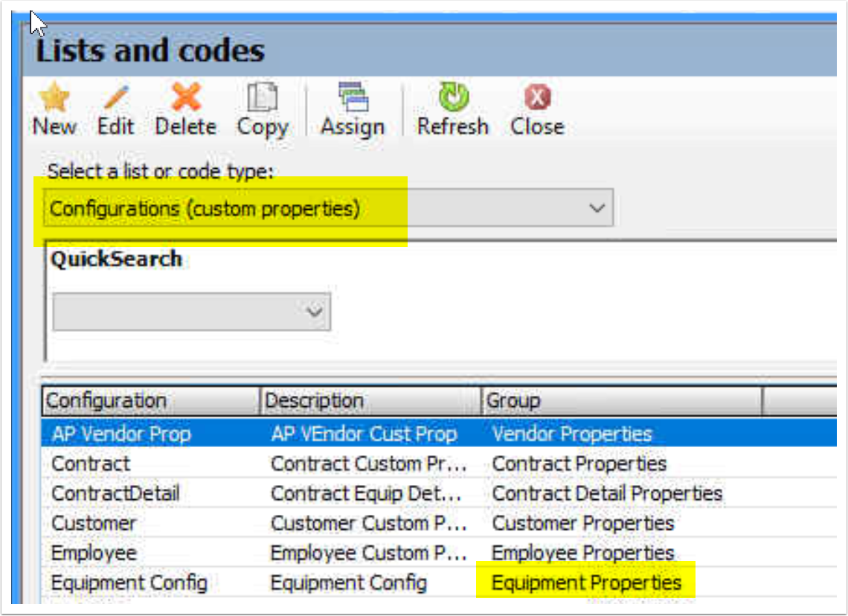Click the New star icon
Viewport: 848px width, 616px height.
tap(54, 97)
